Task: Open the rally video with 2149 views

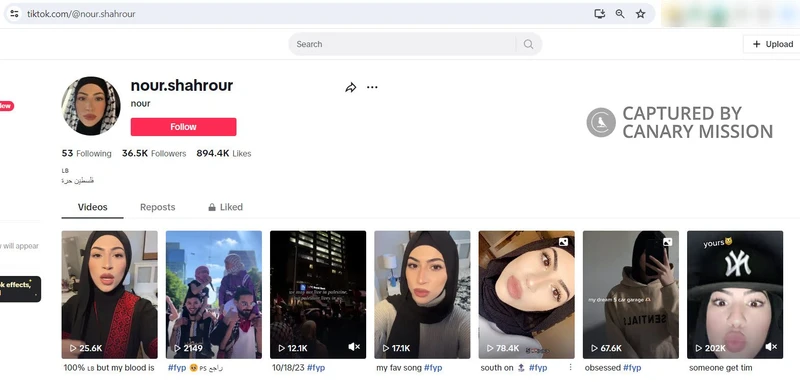Action: 214,294
